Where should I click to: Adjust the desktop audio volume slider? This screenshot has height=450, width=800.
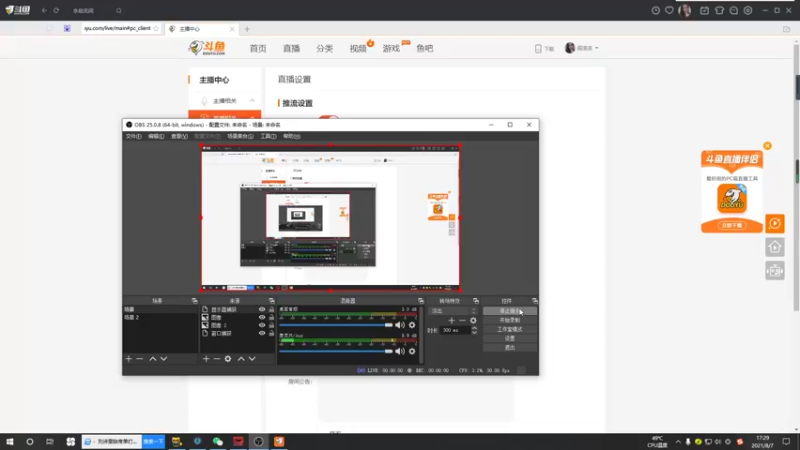pyautogui.click(x=336, y=325)
